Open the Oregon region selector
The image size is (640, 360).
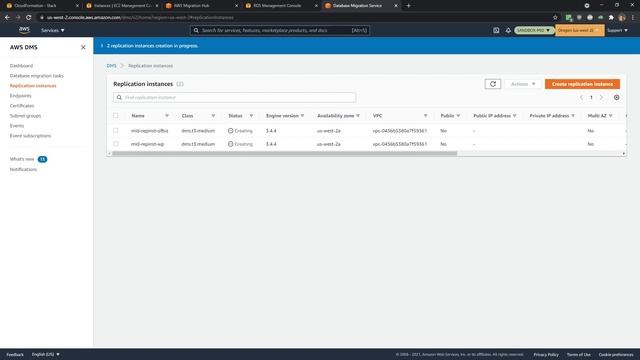pyautogui.click(x=579, y=30)
